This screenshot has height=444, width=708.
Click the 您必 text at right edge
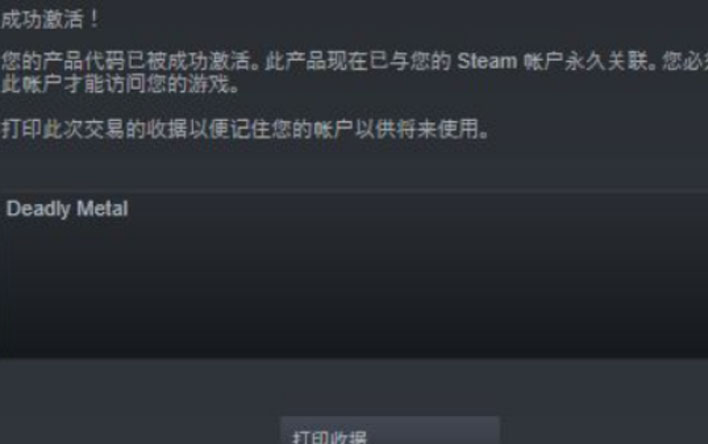click(685, 61)
